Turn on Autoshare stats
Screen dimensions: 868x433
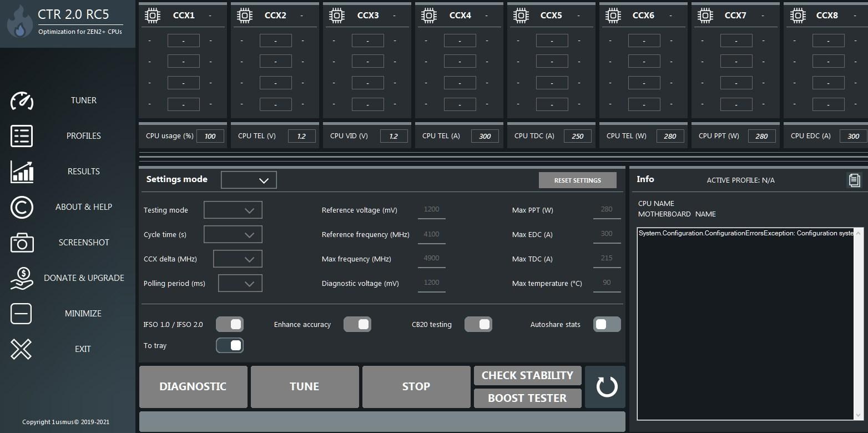point(607,324)
